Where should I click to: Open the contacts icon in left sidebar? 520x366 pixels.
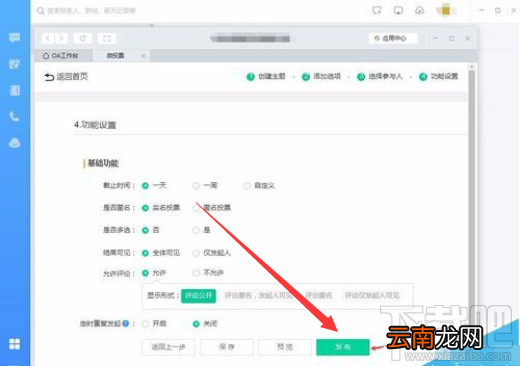14,90
